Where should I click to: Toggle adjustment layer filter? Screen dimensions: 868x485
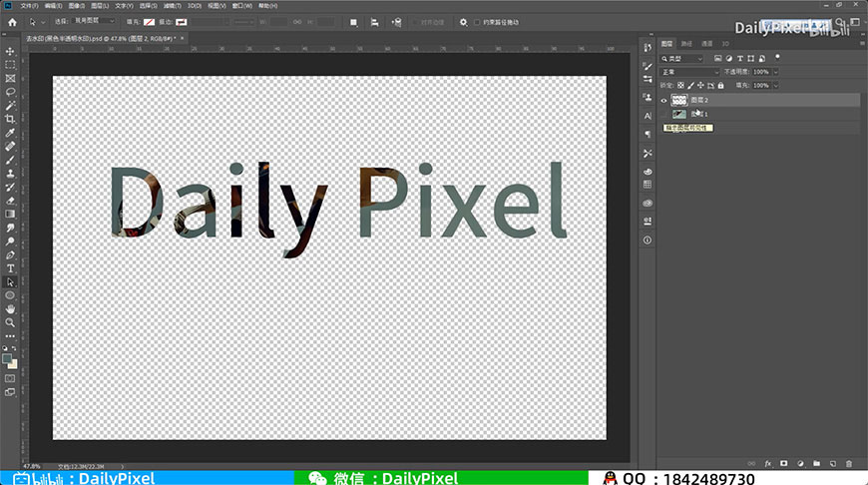pyautogui.click(x=729, y=58)
